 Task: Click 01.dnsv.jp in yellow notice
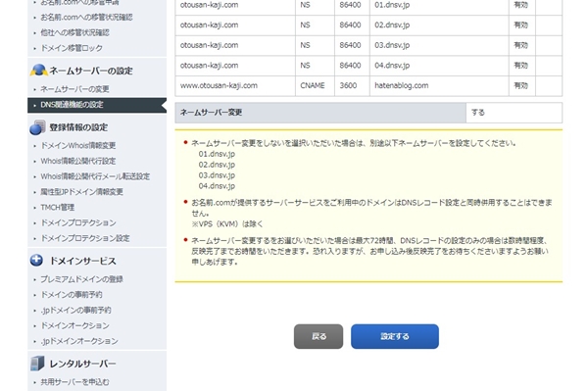217,154
